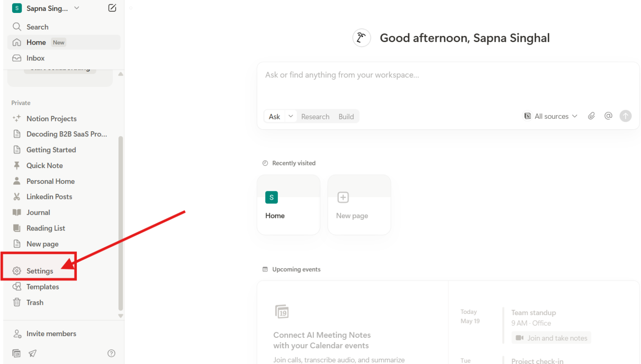Open the help question mark icon
This screenshot has height=364, width=641.
tap(111, 353)
